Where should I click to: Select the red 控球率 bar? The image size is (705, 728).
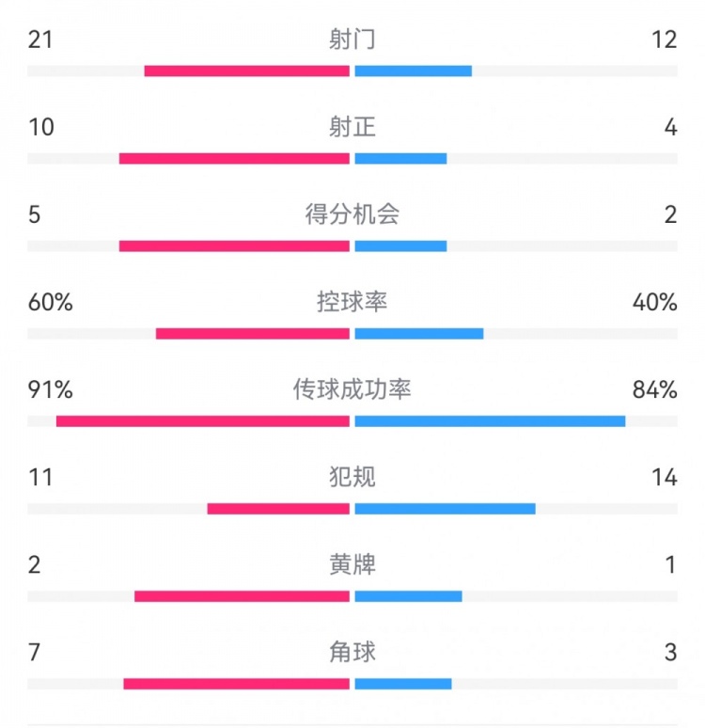252,333
